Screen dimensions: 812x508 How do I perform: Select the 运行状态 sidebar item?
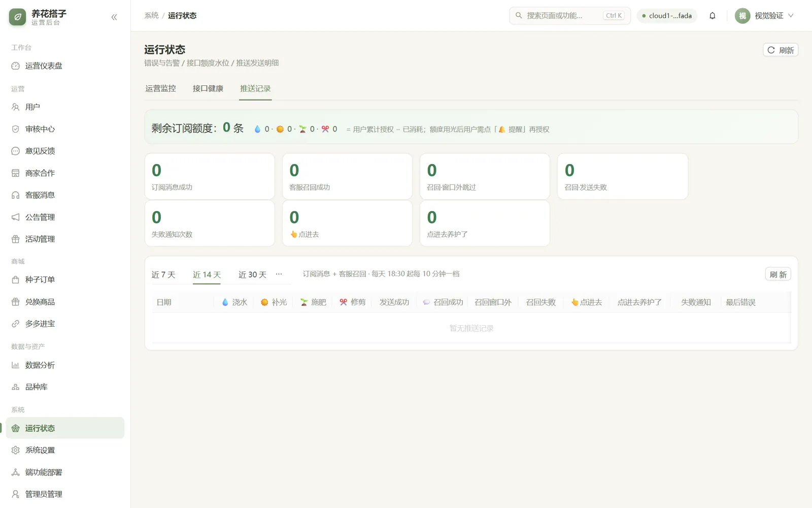click(65, 428)
